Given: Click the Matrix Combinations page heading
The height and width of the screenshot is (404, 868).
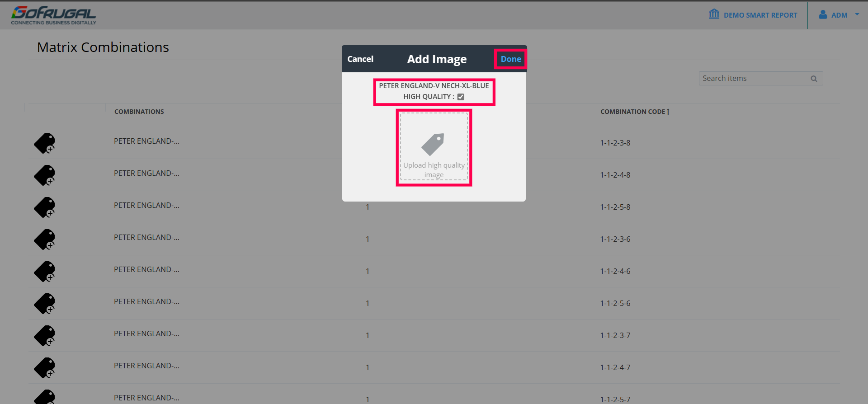Looking at the screenshot, I should [103, 47].
